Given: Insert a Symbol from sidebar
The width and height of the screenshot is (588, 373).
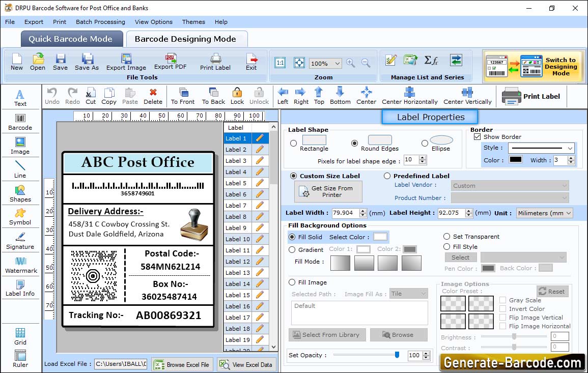Looking at the screenshot, I should coord(20,217).
